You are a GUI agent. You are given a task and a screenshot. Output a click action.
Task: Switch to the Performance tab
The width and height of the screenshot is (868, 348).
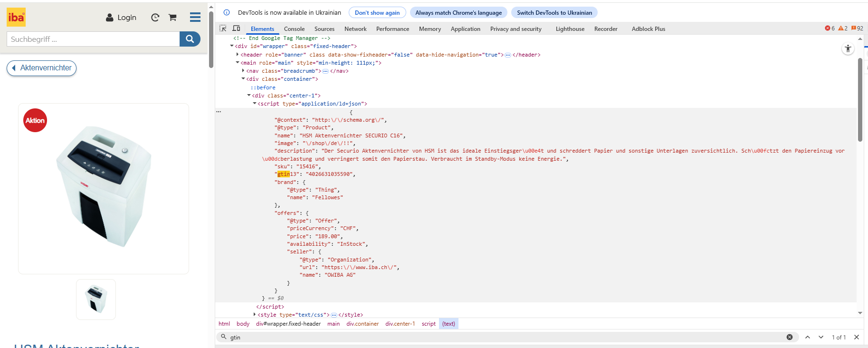(392, 29)
